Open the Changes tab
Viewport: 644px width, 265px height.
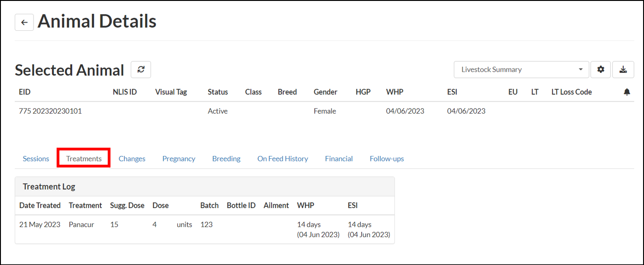132,159
